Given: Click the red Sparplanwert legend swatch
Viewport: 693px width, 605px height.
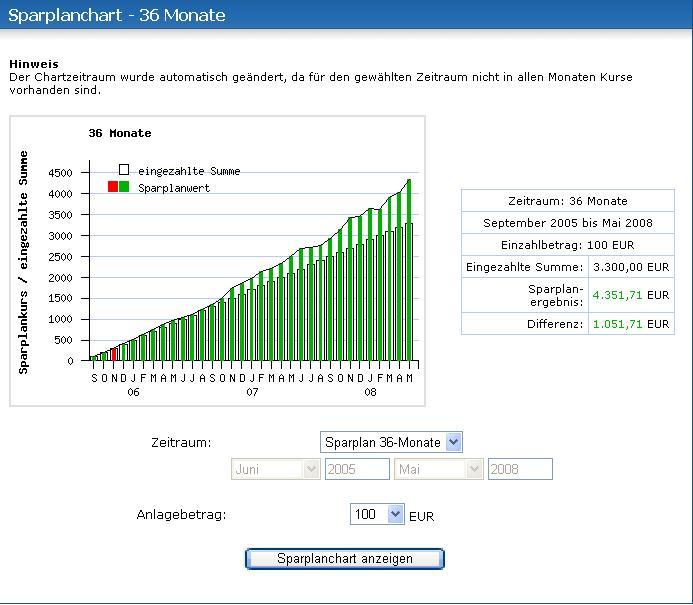Looking at the screenshot, I should pyautogui.click(x=113, y=186).
